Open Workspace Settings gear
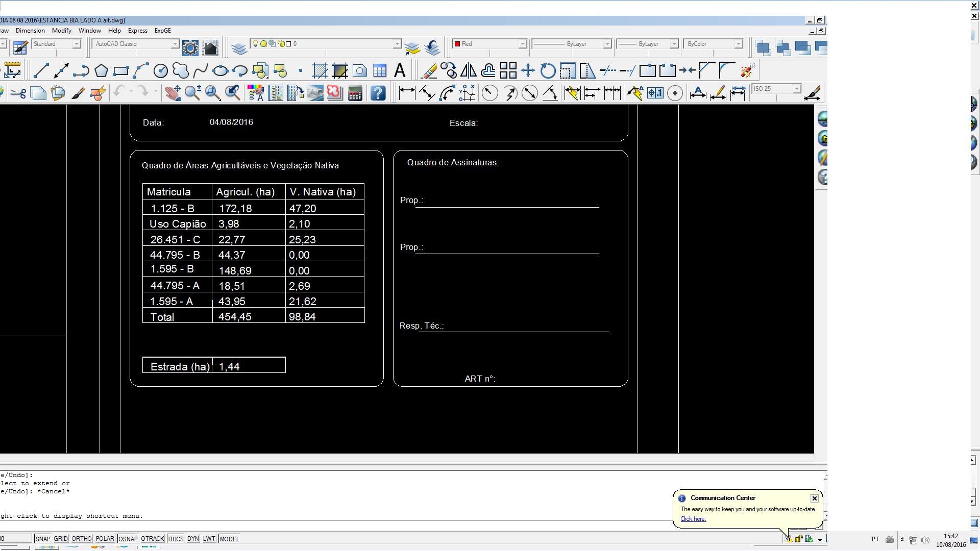Viewport: 980px width, 551px height. 190,48
